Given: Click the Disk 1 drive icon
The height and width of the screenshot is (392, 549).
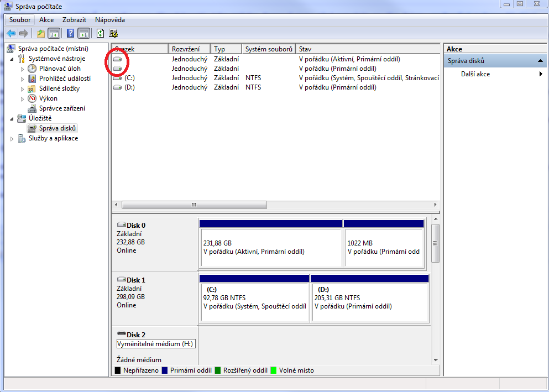Looking at the screenshot, I should coord(122,279).
